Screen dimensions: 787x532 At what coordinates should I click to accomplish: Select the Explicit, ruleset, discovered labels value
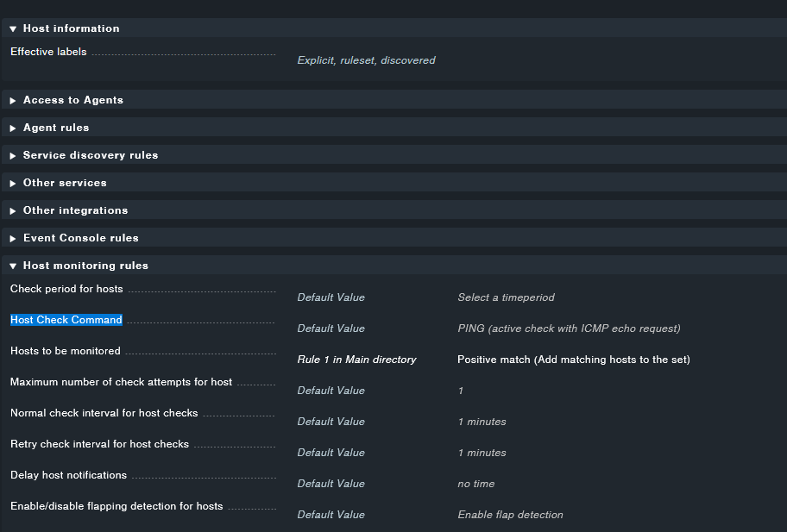pos(365,59)
